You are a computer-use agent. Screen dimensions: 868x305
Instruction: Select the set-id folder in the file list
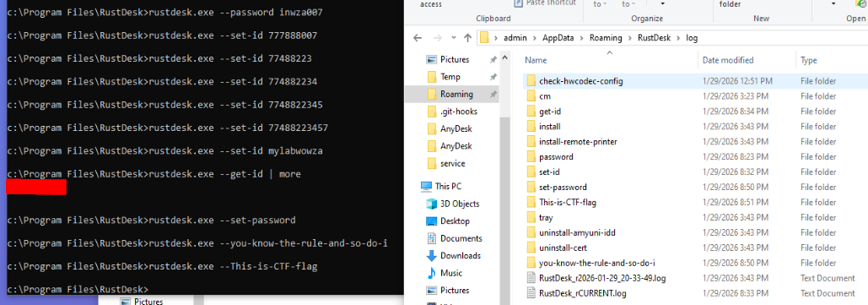pyautogui.click(x=549, y=172)
